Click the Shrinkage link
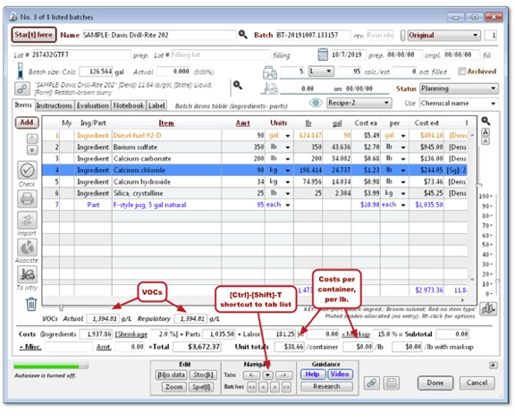515x420 pixels. tap(131, 334)
